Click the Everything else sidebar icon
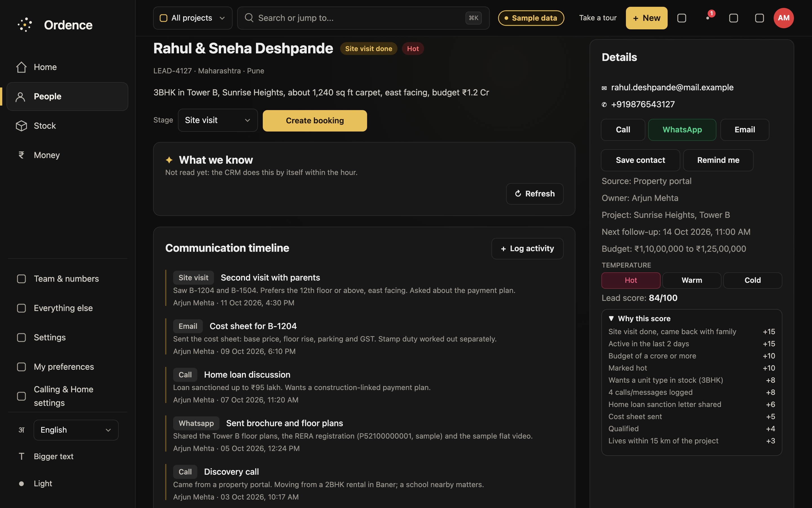The width and height of the screenshot is (812, 508). 21,308
